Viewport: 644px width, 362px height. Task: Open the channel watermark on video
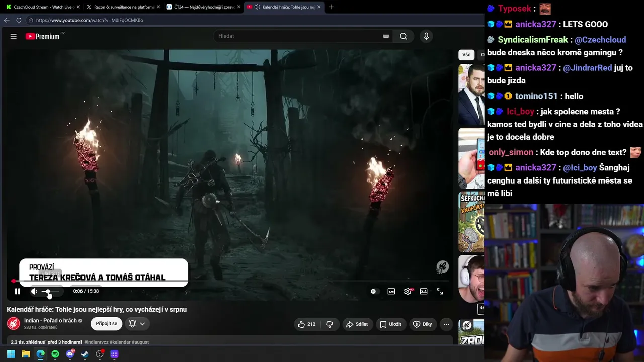click(x=442, y=266)
